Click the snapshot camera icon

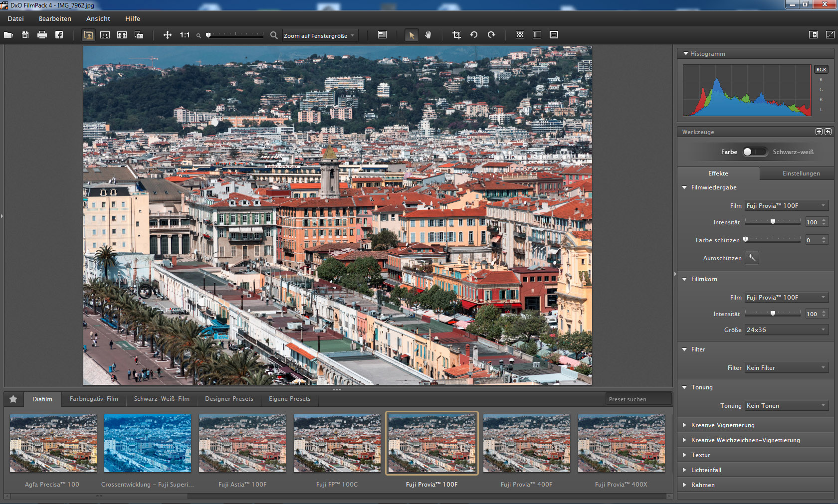tap(139, 35)
